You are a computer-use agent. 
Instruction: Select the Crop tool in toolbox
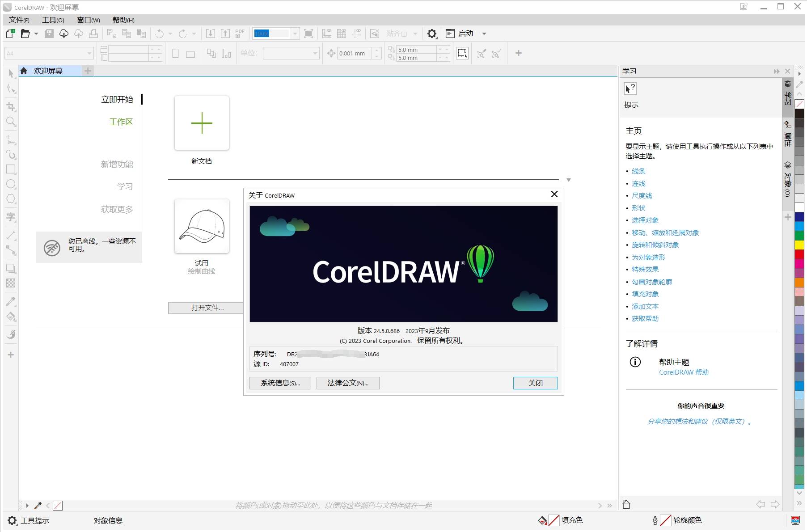point(11,106)
